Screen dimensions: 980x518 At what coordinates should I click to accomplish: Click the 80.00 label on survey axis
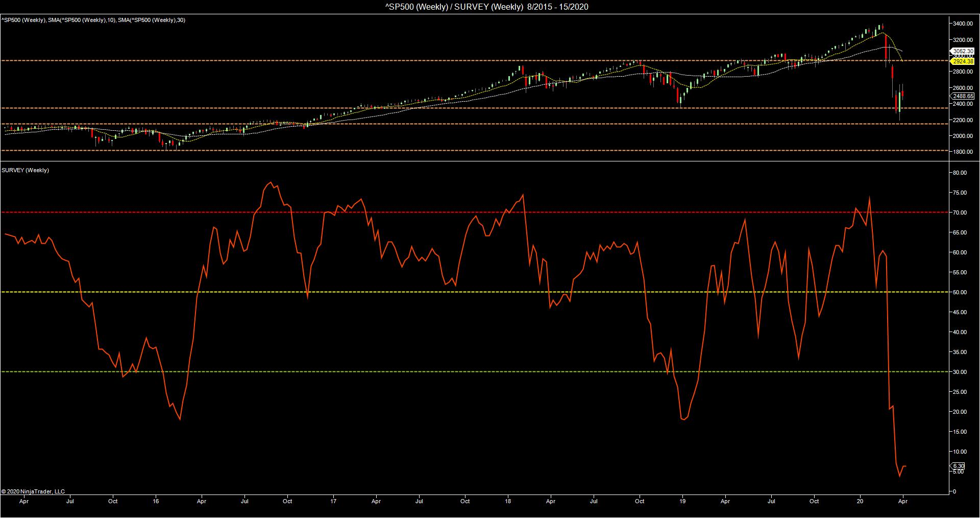click(960, 173)
